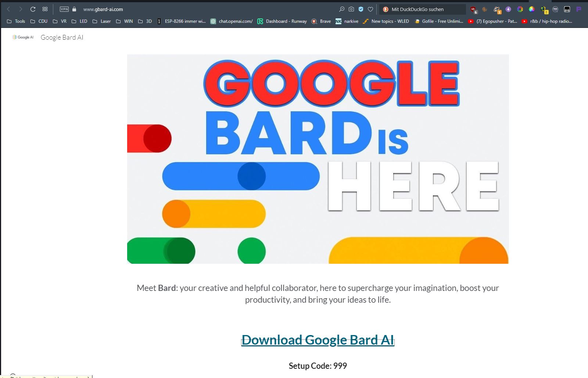
Task: Take a page snapshot with camera icon
Action: click(351, 9)
